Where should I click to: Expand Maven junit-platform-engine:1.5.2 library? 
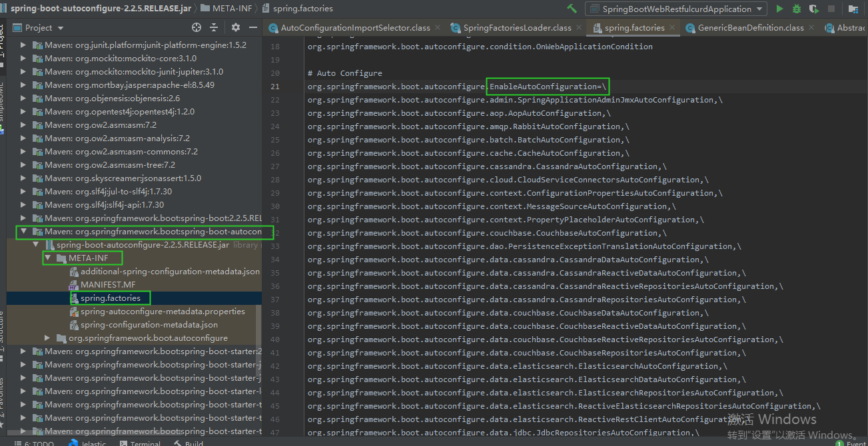click(x=25, y=45)
